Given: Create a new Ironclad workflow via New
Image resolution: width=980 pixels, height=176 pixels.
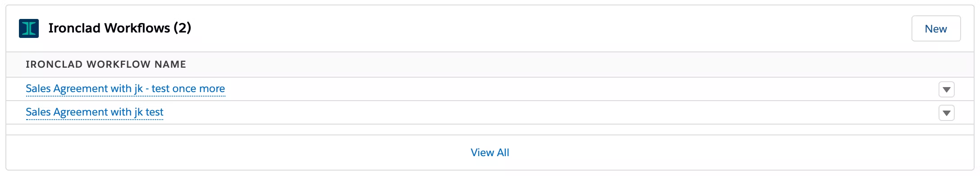Looking at the screenshot, I should [936, 28].
